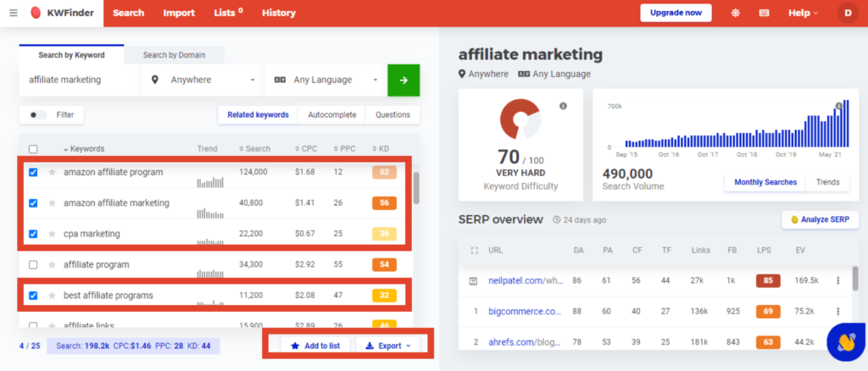Open the Any Language dropdown
This screenshot has height=371, width=868.
pos(325,80)
